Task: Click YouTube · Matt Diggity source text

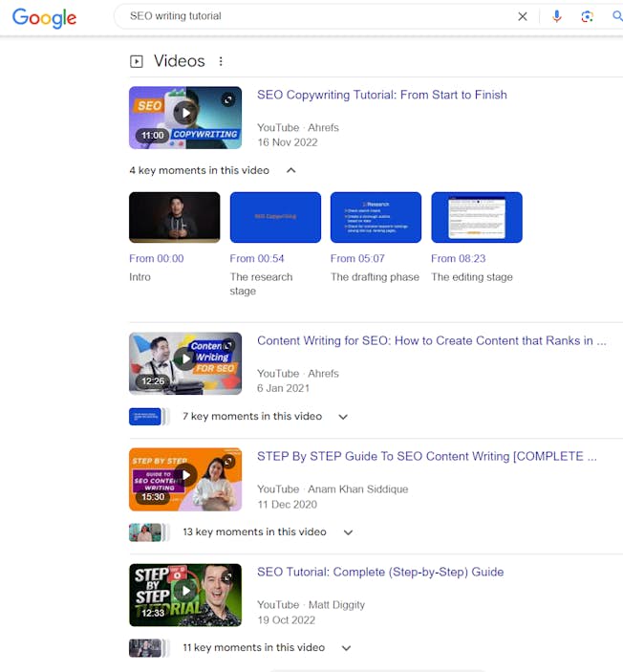Action: [311, 605]
